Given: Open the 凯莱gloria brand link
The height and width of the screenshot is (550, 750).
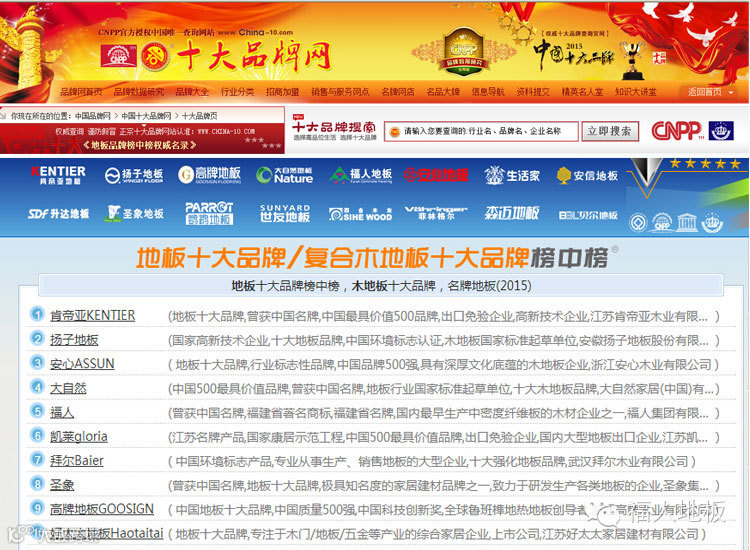Looking at the screenshot, I should [x=78, y=437].
